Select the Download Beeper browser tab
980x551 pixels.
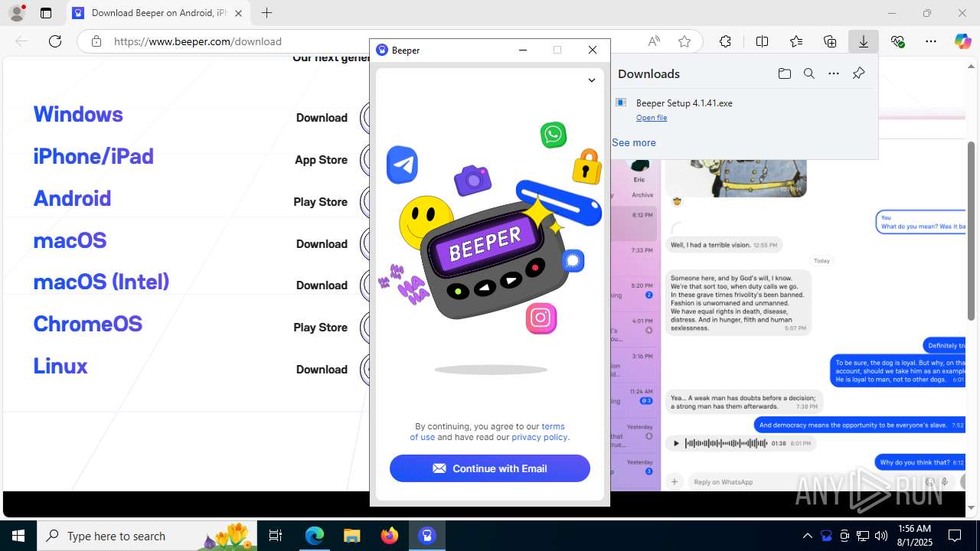[x=159, y=13]
